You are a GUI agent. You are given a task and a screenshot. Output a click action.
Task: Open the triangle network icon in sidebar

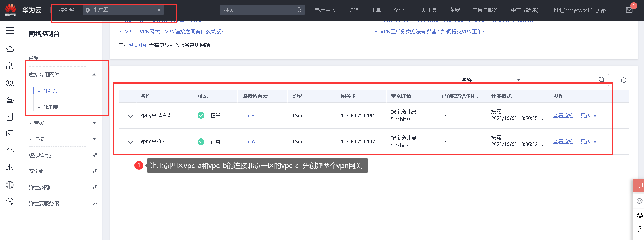(x=10, y=168)
